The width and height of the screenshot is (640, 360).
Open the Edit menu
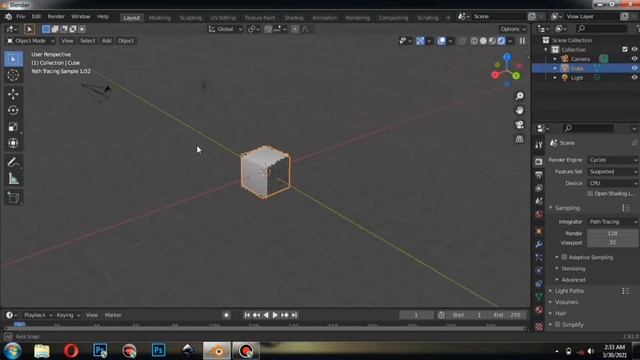[x=36, y=17]
